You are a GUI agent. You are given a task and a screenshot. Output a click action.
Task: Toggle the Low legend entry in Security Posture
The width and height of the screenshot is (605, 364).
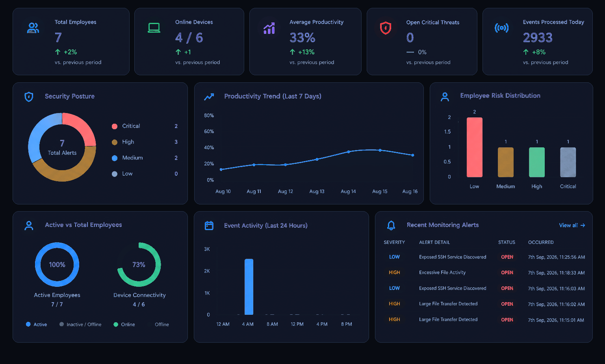(x=145, y=174)
